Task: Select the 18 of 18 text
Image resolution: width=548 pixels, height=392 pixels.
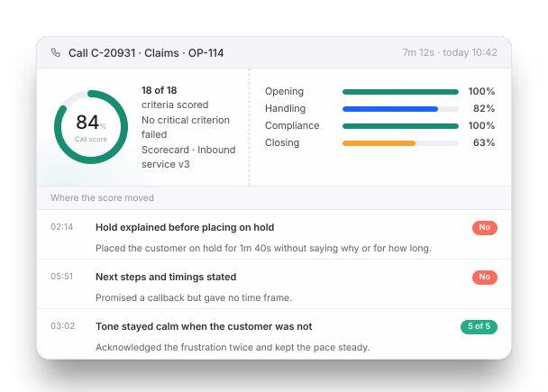Action: 159,90
